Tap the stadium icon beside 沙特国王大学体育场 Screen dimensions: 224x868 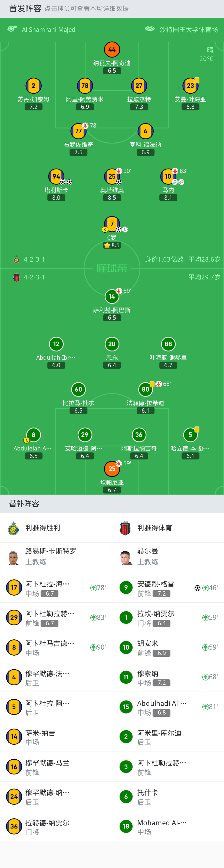pos(150,29)
